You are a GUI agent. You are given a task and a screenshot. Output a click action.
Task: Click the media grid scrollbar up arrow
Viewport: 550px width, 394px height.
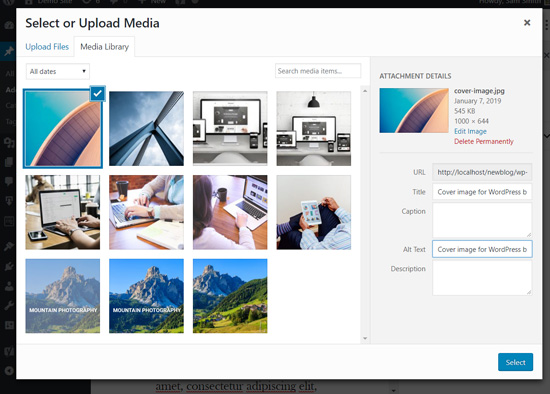point(365,91)
